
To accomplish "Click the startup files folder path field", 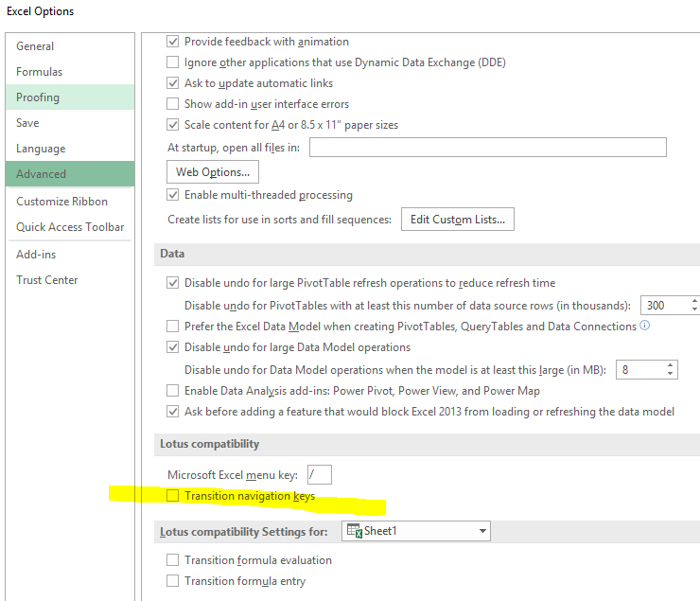I will (x=488, y=148).
